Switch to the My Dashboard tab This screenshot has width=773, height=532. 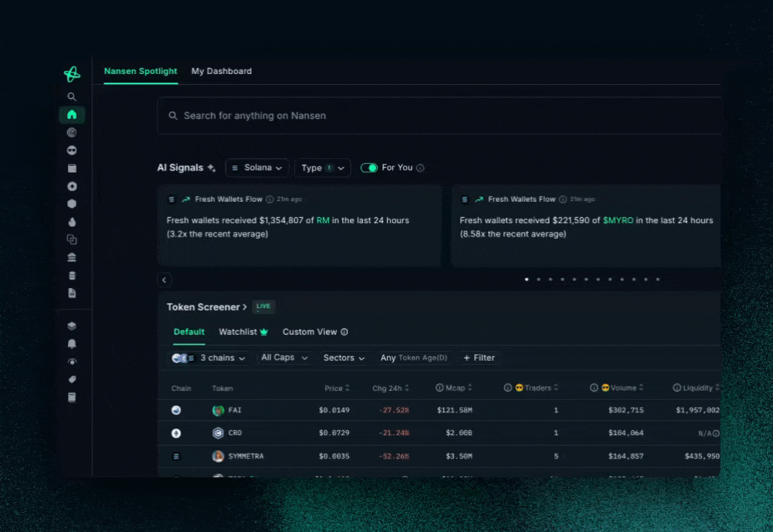pos(222,71)
